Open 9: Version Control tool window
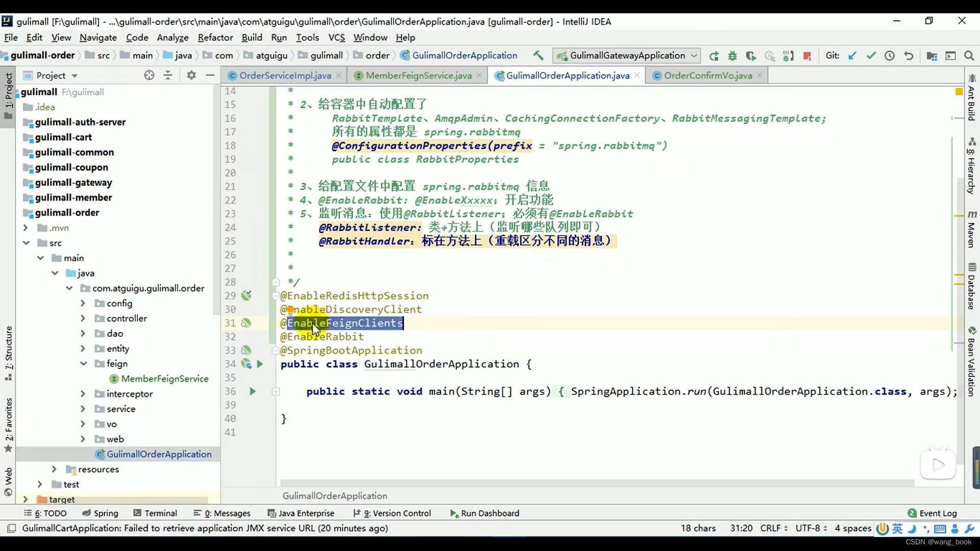980x551 pixels. coord(392,513)
